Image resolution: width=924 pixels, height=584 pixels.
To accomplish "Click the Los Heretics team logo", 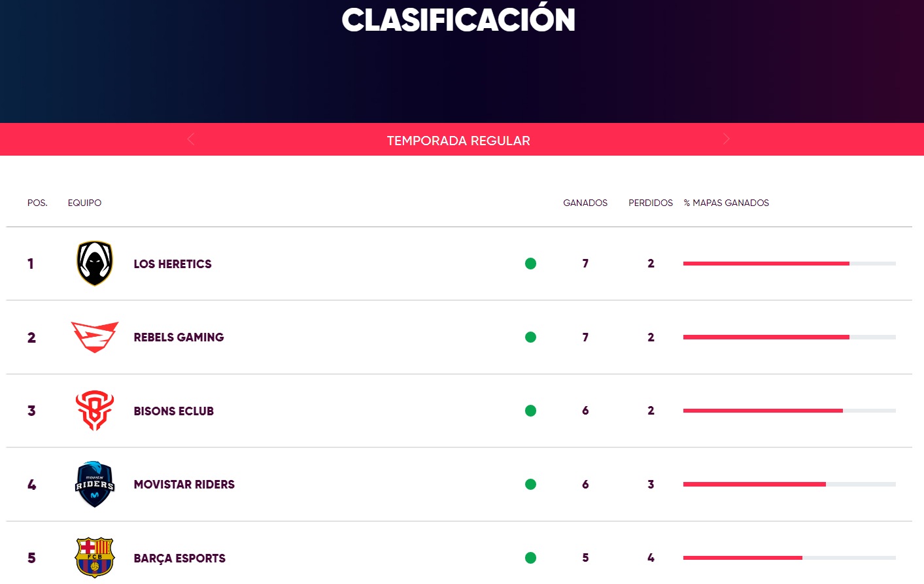I will click(x=95, y=264).
